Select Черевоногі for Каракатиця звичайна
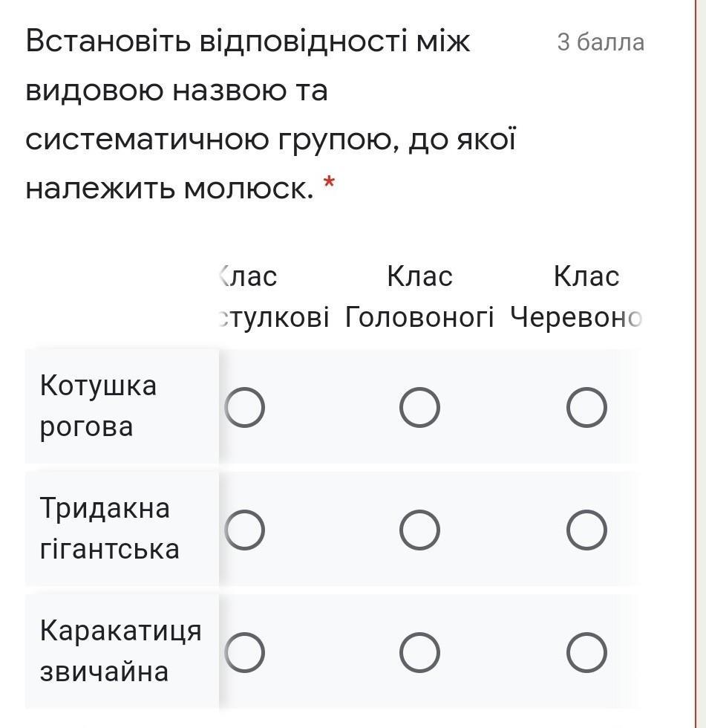Viewport: 706px width, 728px height. point(586,652)
